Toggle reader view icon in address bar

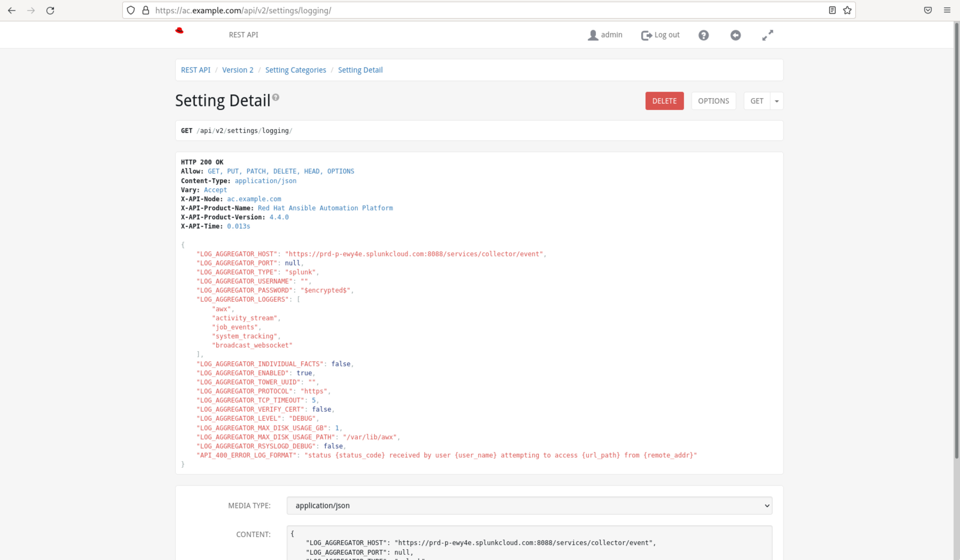(x=832, y=10)
